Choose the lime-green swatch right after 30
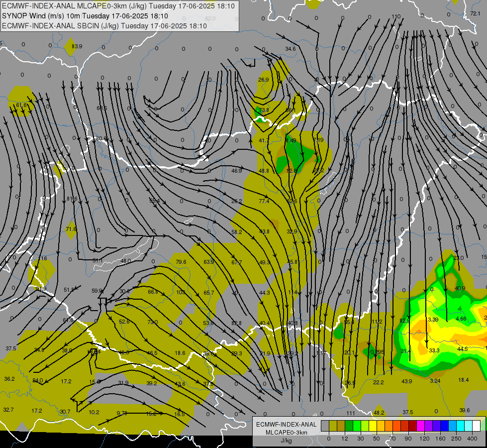This screenshot has height=448, width=487. coord(365,426)
